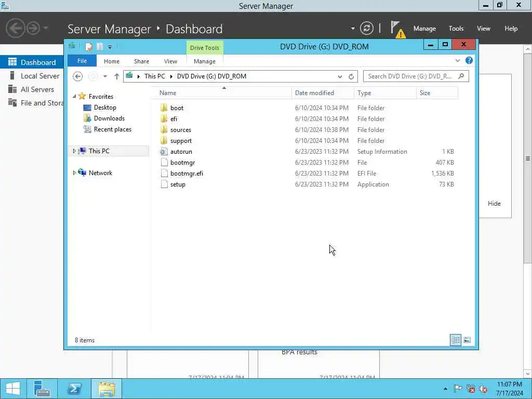Open the boot folder icon
The image size is (532, 399).
pyautogui.click(x=164, y=108)
